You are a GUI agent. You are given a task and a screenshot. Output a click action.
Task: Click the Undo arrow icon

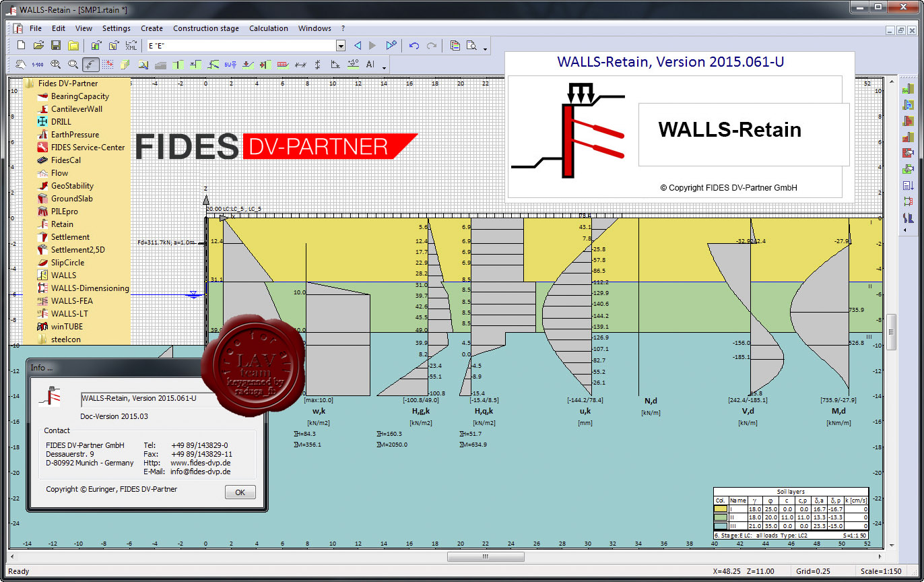click(414, 45)
